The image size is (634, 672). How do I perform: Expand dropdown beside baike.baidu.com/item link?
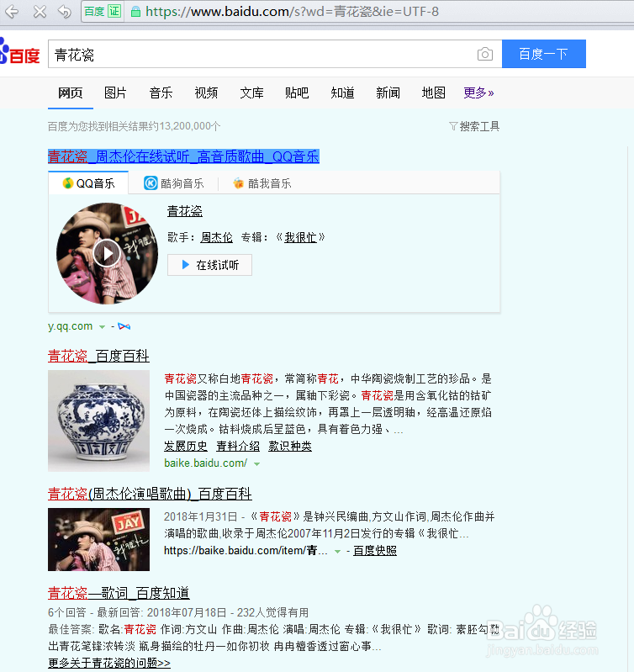[x=337, y=551]
